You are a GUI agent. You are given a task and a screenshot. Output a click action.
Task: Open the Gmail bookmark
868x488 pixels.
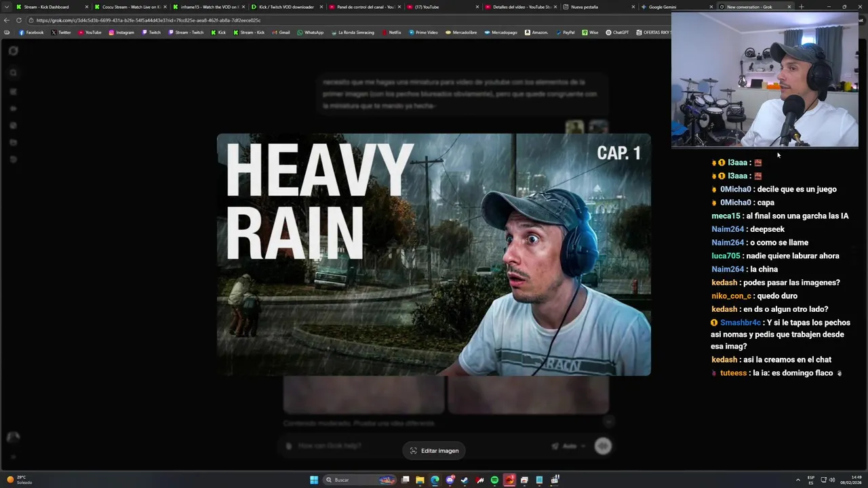(x=281, y=33)
